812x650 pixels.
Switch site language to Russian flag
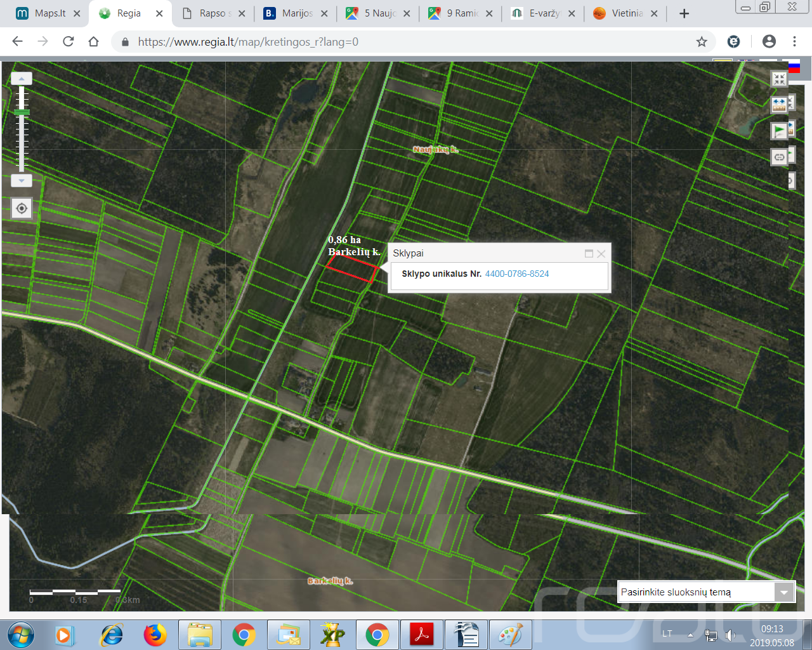click(794, 66)
